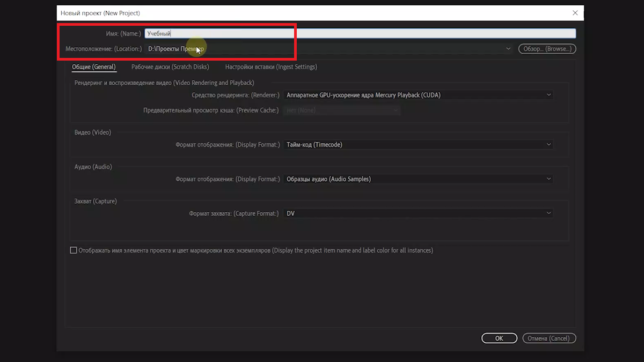644x362 pixels.
Task: Open the Capture Format dropdown
Action: (419, 213)
